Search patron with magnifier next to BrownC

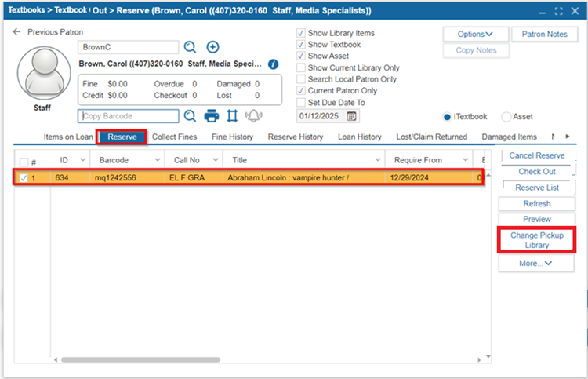pos(191,47)
